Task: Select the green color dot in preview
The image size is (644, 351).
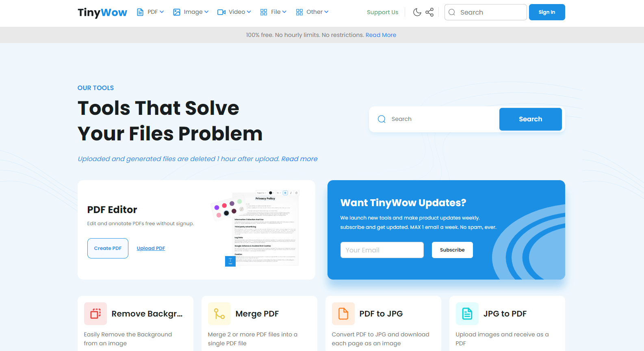Action: (240, 201)
